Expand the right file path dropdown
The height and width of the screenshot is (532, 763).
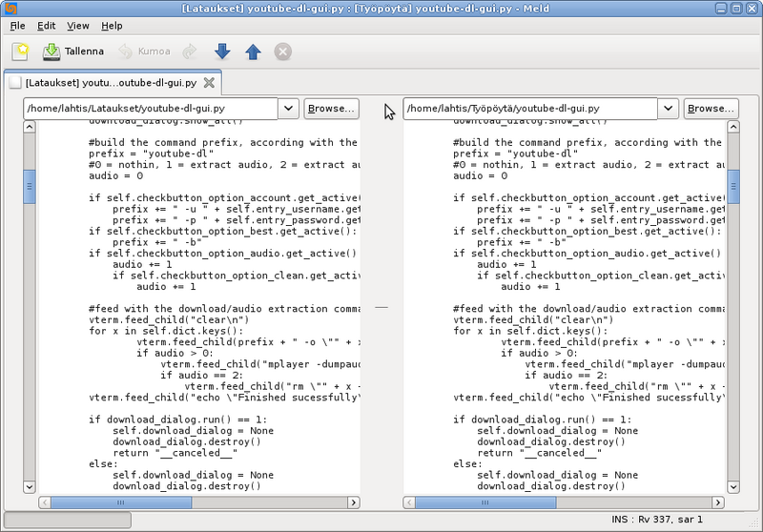point(669,109)
